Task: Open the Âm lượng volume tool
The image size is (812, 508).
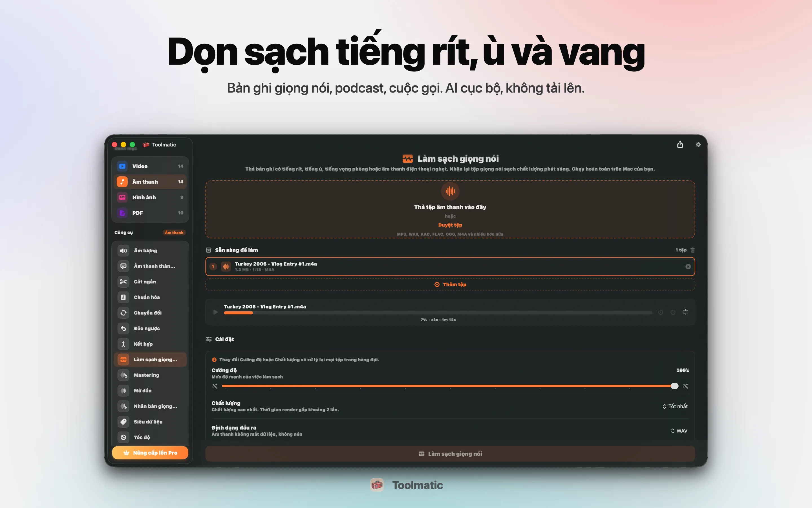Action: pyautogui.click(x=150, y=251)
